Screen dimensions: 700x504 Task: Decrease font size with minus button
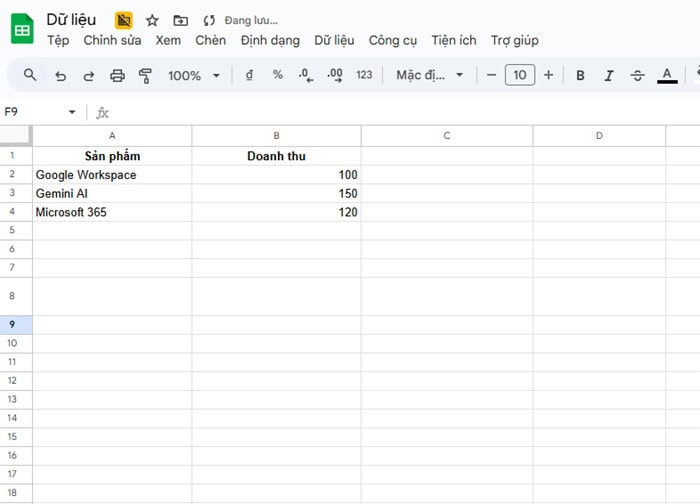(x=491, y=75)
